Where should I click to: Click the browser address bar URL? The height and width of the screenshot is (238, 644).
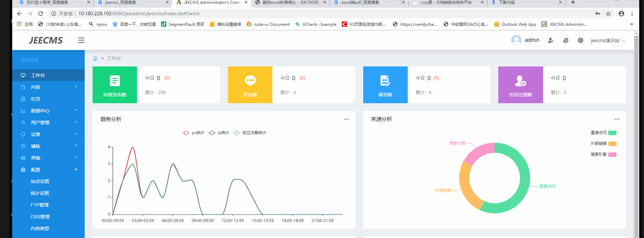coord(139,14)
